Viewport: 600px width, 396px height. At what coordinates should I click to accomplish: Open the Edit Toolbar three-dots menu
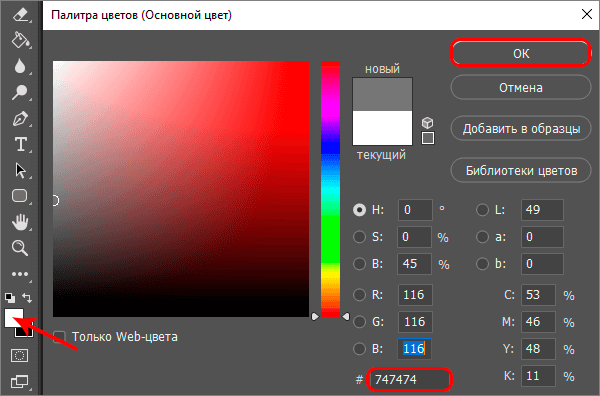pos(20,274)
